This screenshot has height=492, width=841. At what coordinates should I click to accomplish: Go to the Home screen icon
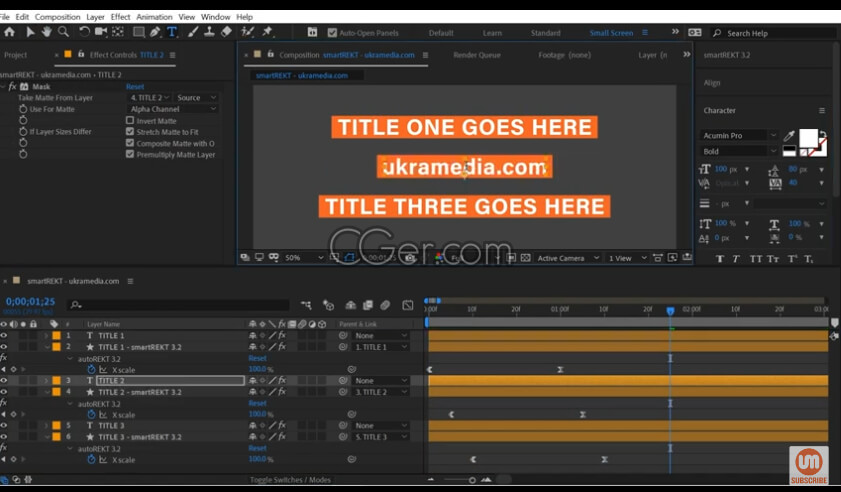point(9,32)
